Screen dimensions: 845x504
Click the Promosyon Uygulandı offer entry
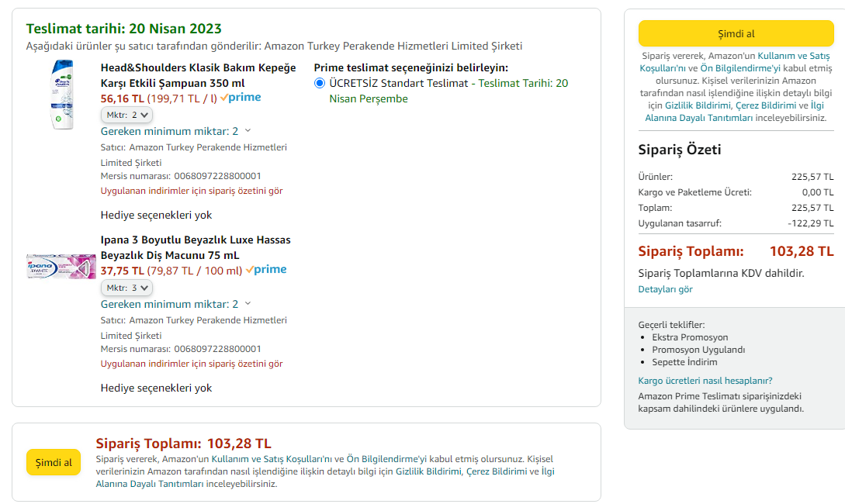pos(698,350)
